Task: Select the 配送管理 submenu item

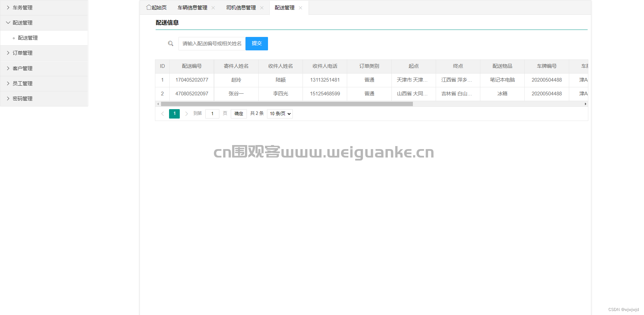Action: (44, 38)
